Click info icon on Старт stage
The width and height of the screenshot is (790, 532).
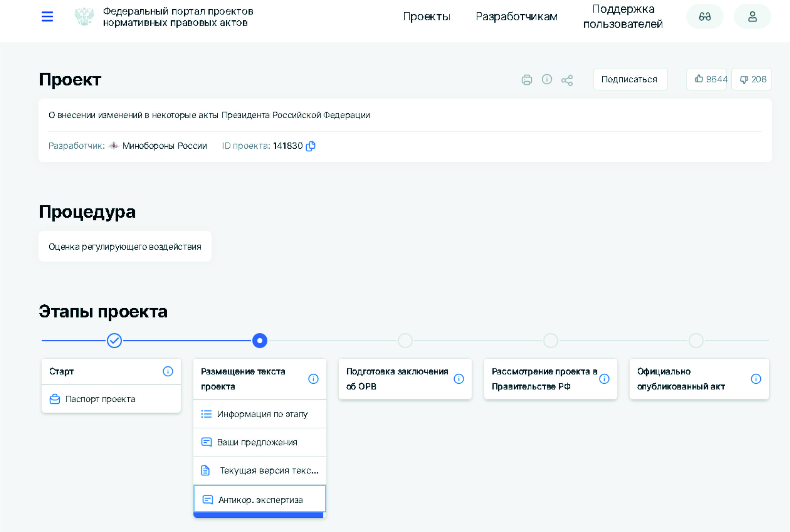(x=168, y=371)
